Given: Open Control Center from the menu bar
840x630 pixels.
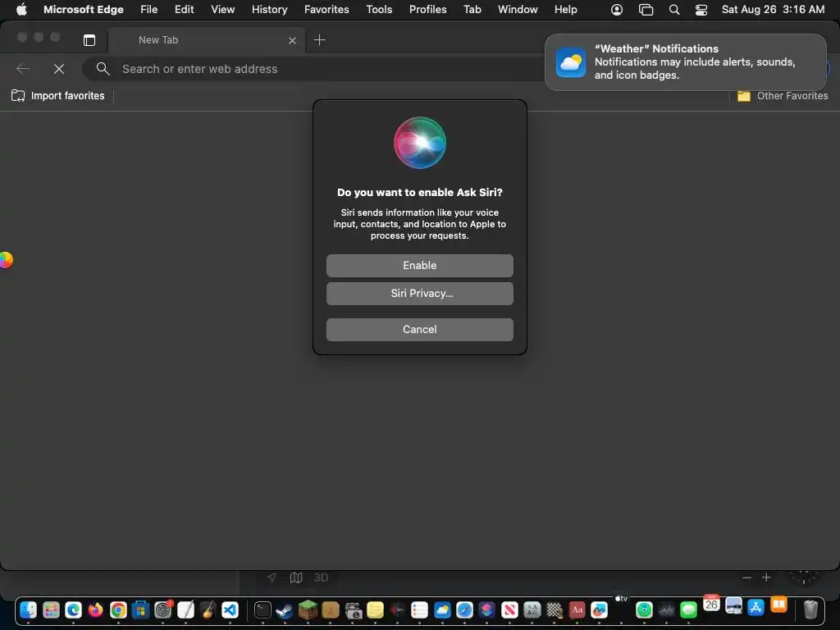Looking at the screenshot, I should (x=701, y=10).
